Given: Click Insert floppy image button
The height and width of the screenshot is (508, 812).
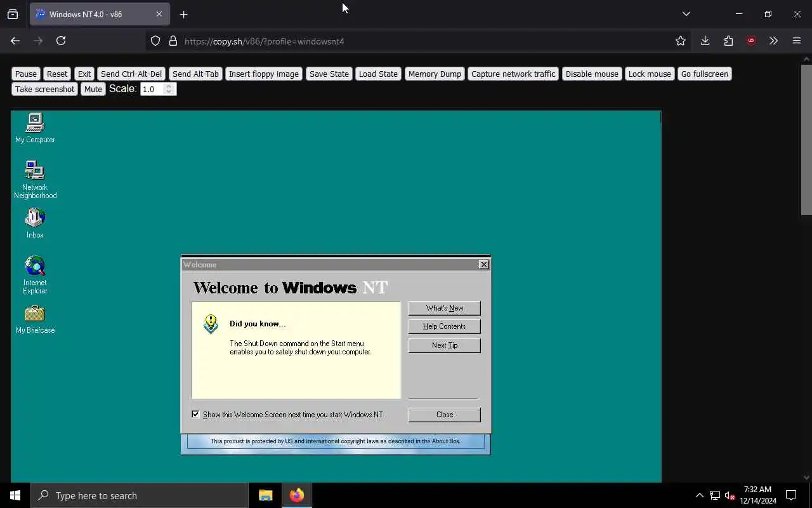Looking at the screenshot, I should point(264,74).
